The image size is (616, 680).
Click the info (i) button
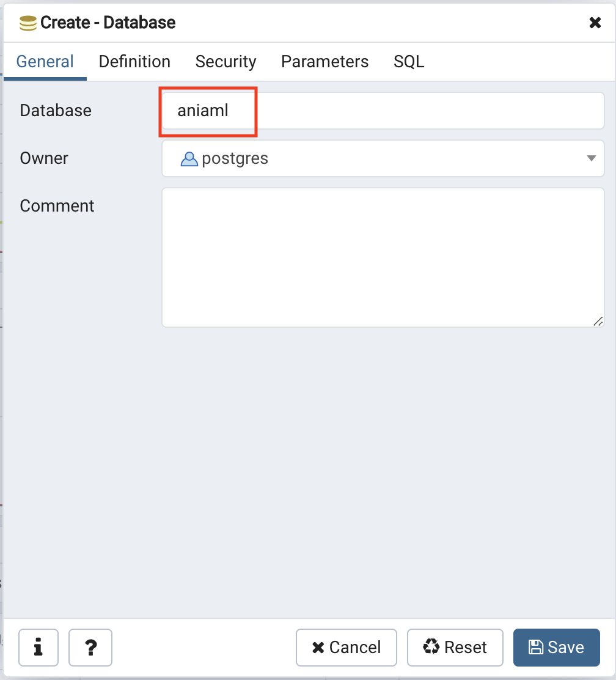[38, 647]
